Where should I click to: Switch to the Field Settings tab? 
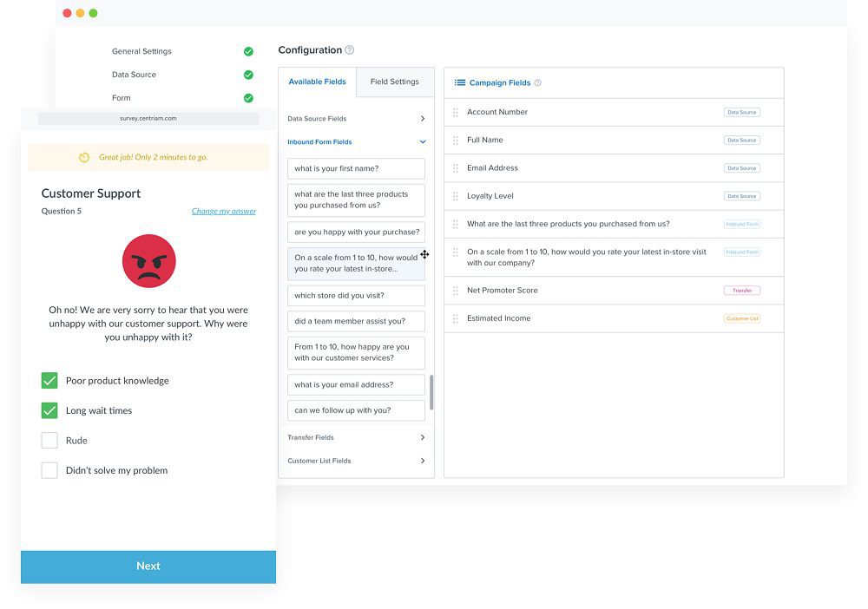394,82
